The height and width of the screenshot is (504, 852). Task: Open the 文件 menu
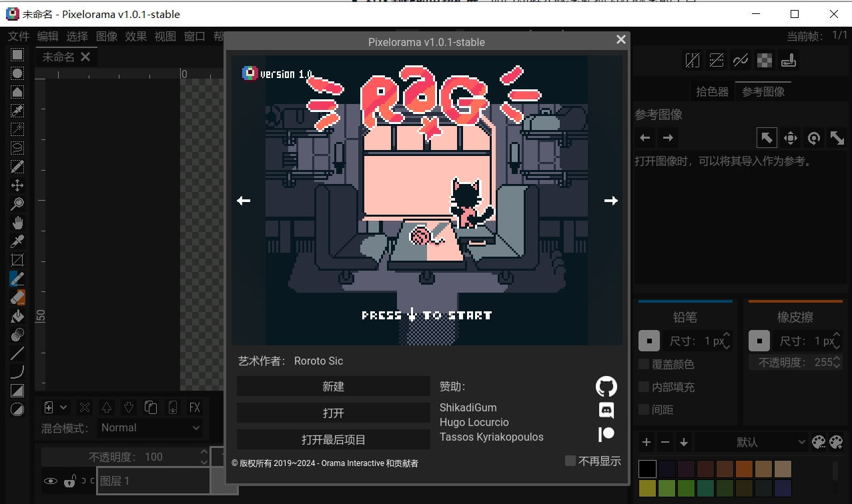coord(19,36)
